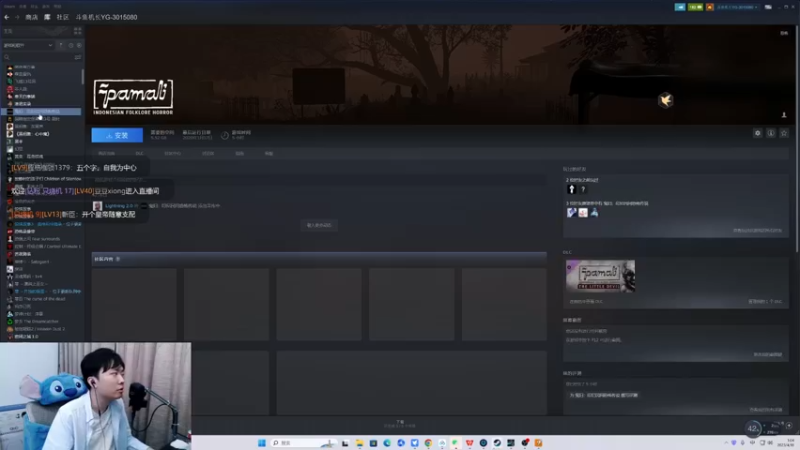Sort the game list with the up-arrow icon

(61, 45)
